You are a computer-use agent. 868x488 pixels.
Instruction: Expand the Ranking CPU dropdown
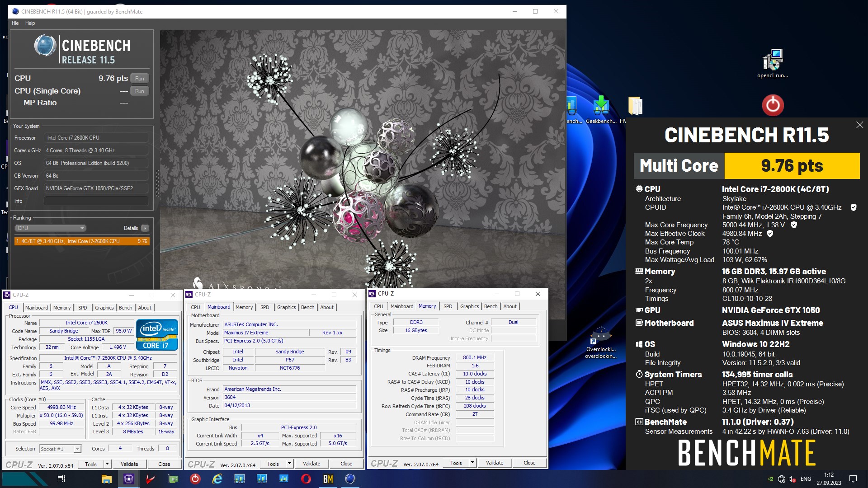pos(51,228)
